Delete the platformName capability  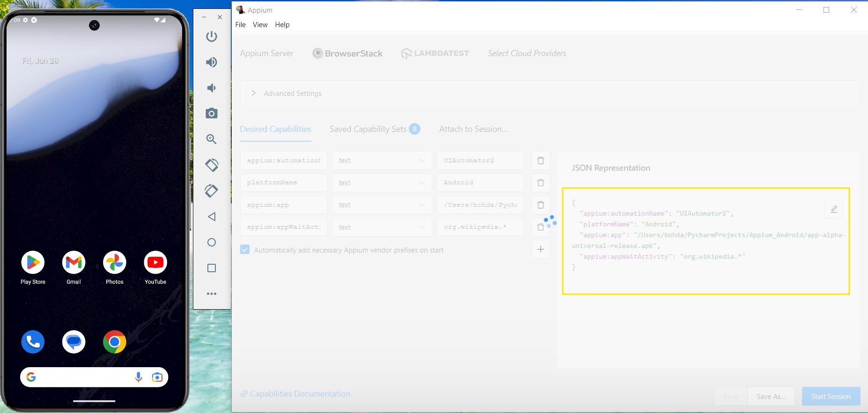[541, 182]
